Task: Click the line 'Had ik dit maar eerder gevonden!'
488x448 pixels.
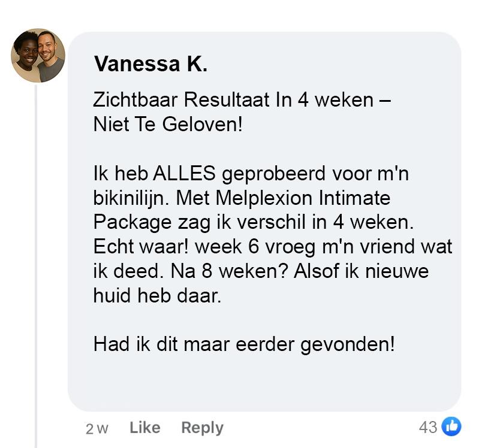Action: click(244, 344)
